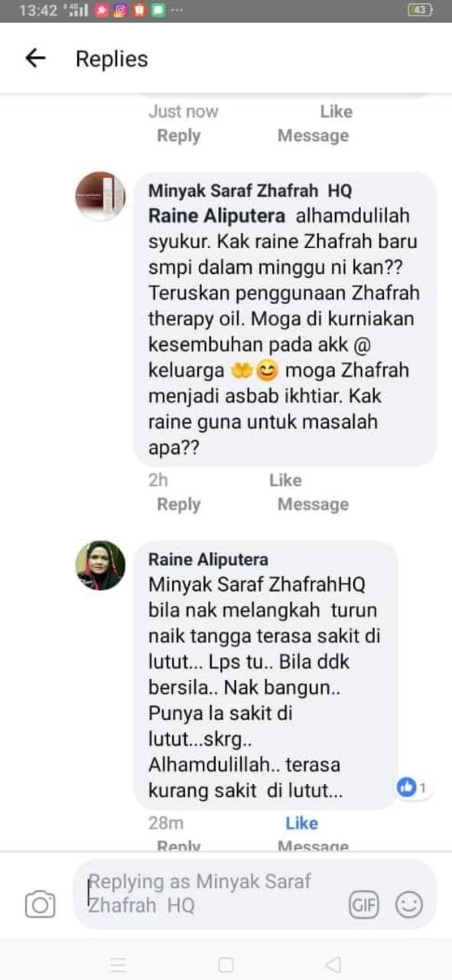
Task: Tap the like reaction count bubble
Action: point(411,787)
